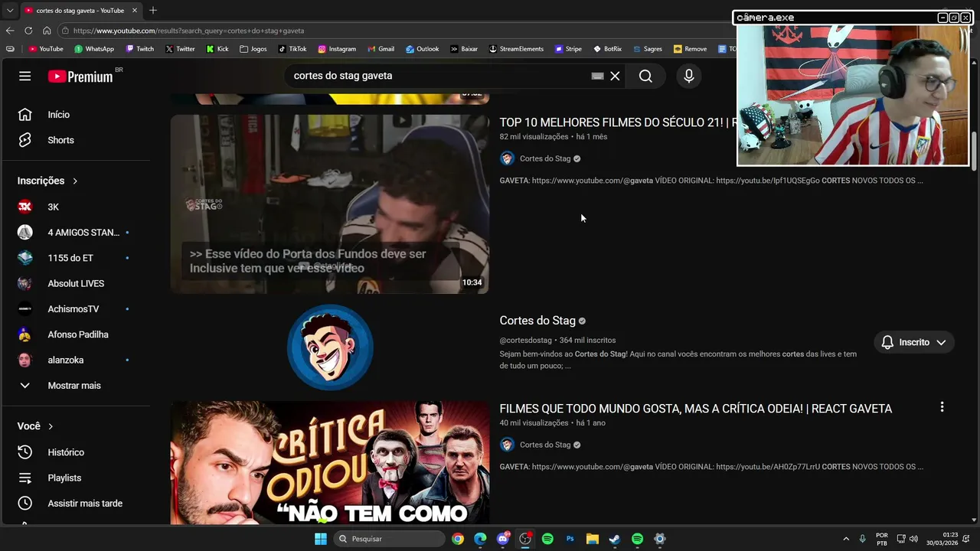980x551 pixels.
Task: Open the TOP 10 MELHORES FILMES video thumbnail
Action: pyautogui.click(x=329, y=204)
